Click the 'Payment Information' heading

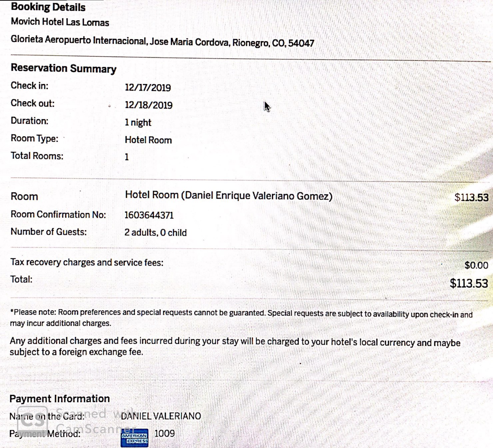pyautogui.click(x=60, y=399)
